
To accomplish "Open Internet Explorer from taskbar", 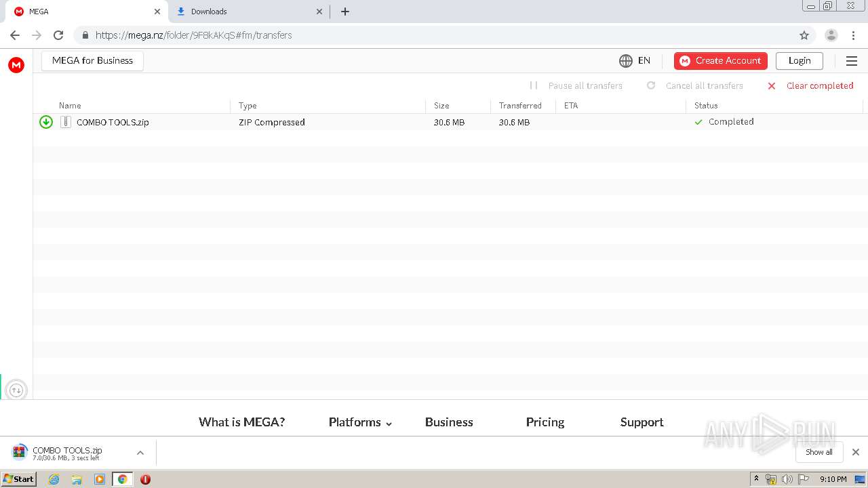I will [54, 479].
